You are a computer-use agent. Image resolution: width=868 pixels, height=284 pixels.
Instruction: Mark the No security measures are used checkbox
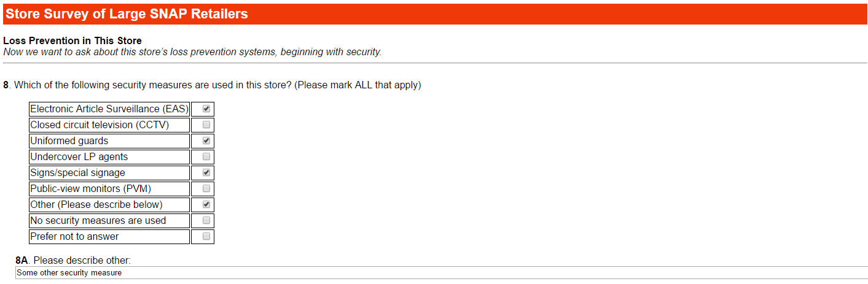pos(206,221)
